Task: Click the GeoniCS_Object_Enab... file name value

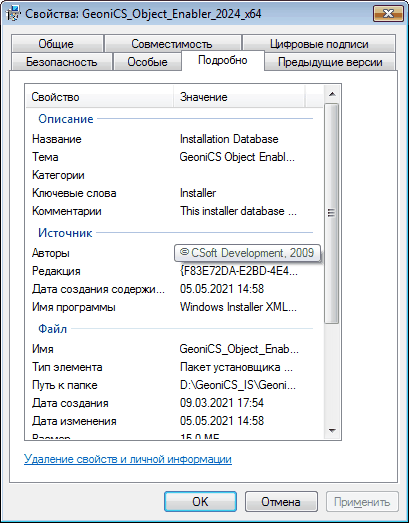Action: (239, 349)
